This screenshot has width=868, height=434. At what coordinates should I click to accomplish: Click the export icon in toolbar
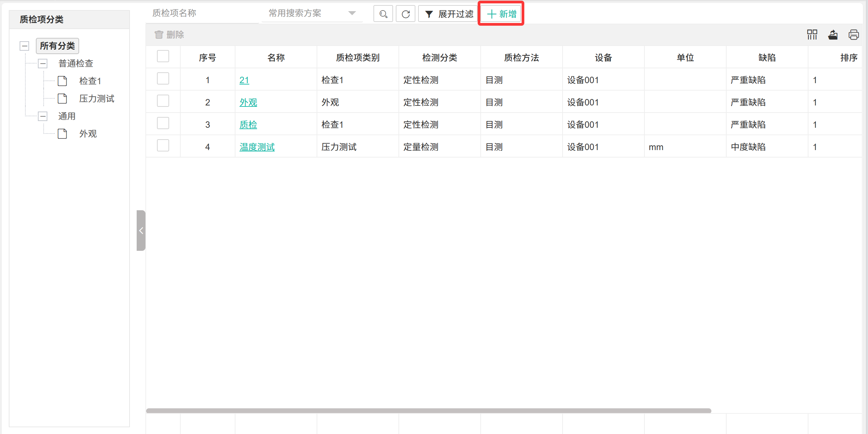coord(833,34)
